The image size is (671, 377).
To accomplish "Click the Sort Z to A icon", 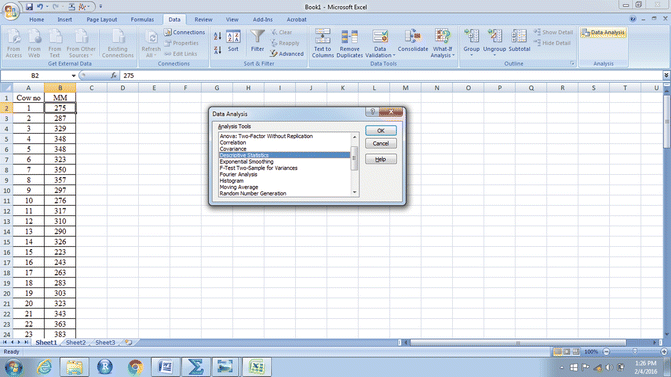I will click(x=217, y=50).
